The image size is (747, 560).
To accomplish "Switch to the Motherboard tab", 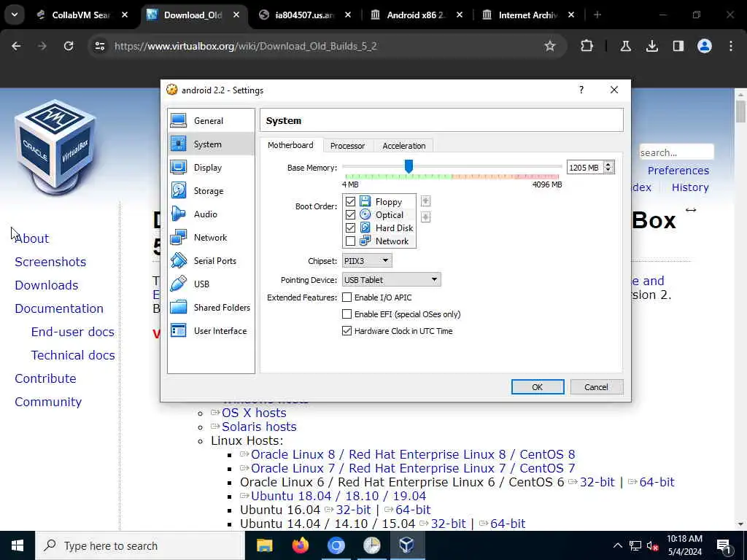I will point(290,145).
